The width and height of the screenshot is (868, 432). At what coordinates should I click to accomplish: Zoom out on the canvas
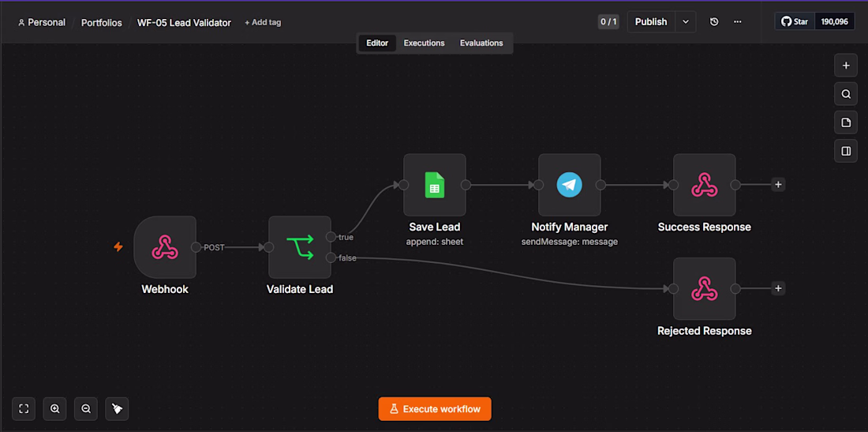pyautogui.click(x=86, y=409)
